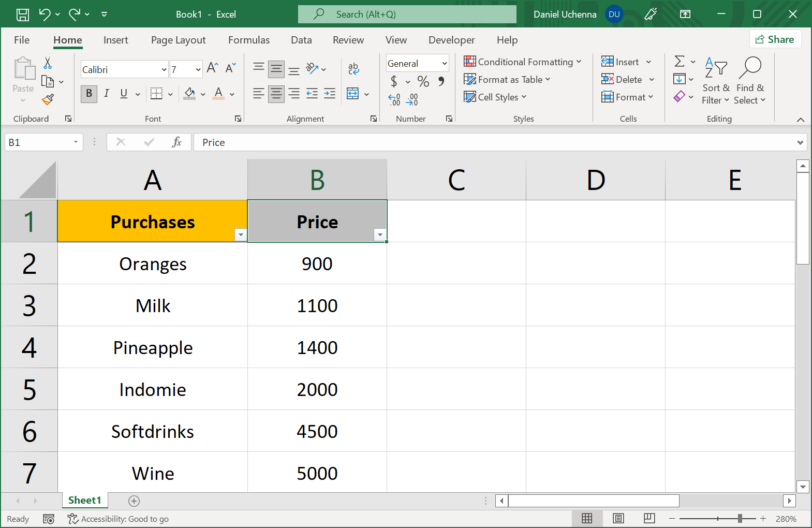Open the Purchases column filter dropdown
Screen dimensions: 812x528
coord(241,235)
